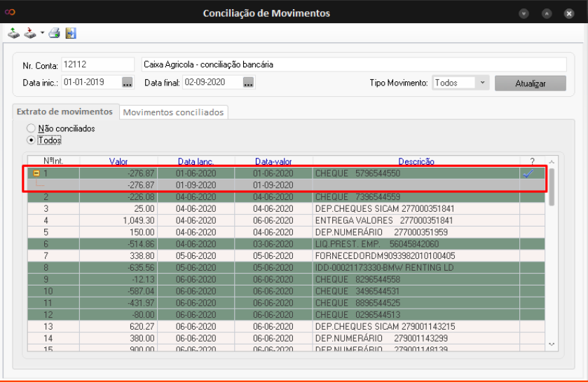Select the 'Todos' radio button

point(31,140)
